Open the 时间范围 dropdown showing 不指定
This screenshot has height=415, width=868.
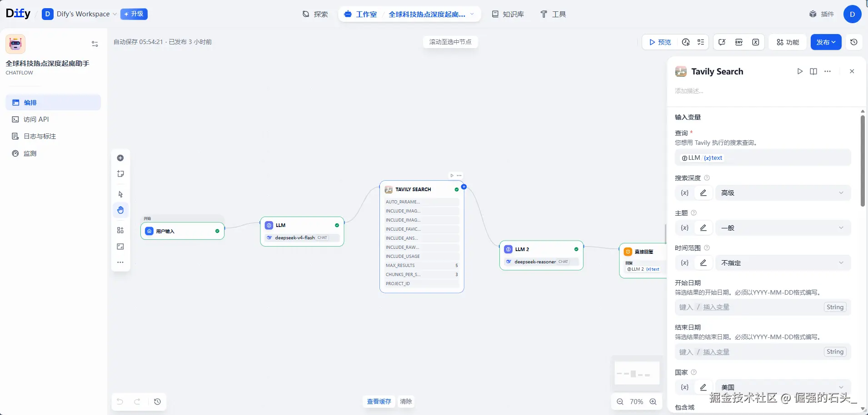pos(783,263)
